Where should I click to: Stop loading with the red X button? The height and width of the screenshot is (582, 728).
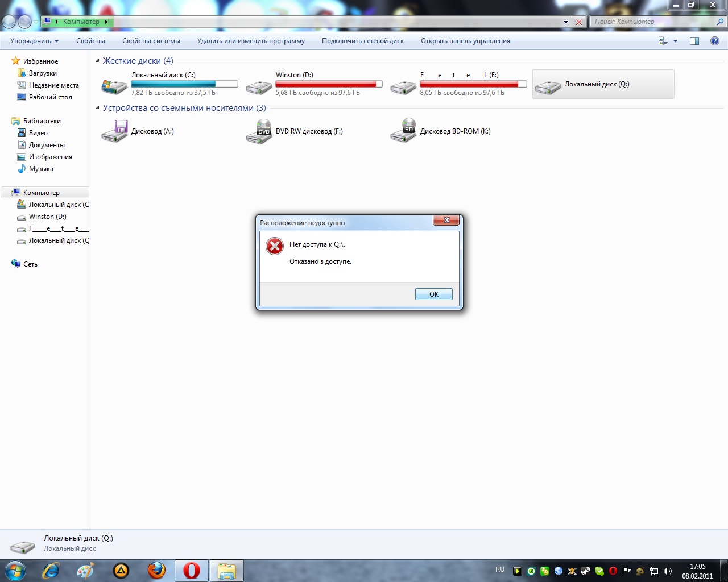click(x=579, y=22)
